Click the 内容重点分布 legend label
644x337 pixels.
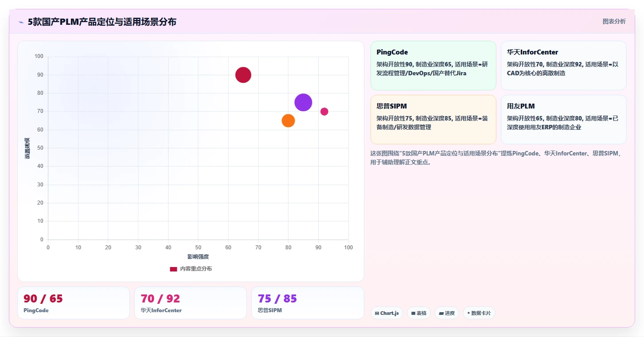pos(196,269)
